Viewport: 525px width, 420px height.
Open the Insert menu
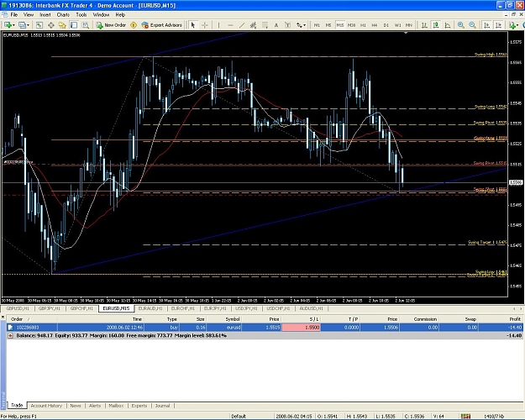pyautogui.click(x=45, y=15)
